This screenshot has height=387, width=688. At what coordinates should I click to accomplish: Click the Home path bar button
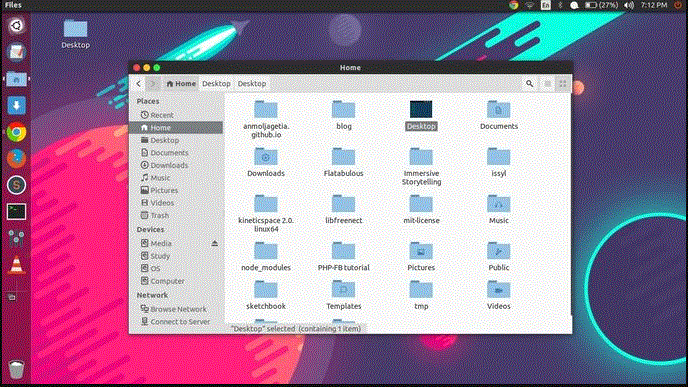coord(181,83)
